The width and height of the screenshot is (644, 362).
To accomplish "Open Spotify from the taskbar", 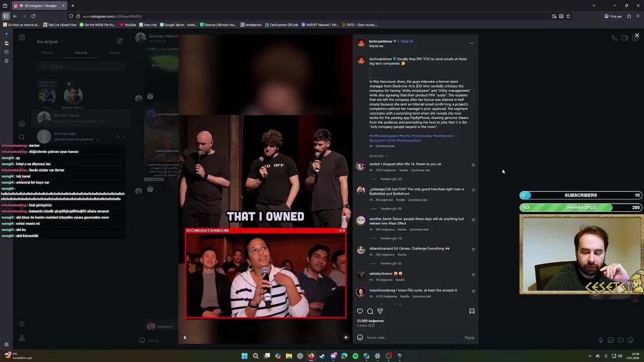I will 355,356.
